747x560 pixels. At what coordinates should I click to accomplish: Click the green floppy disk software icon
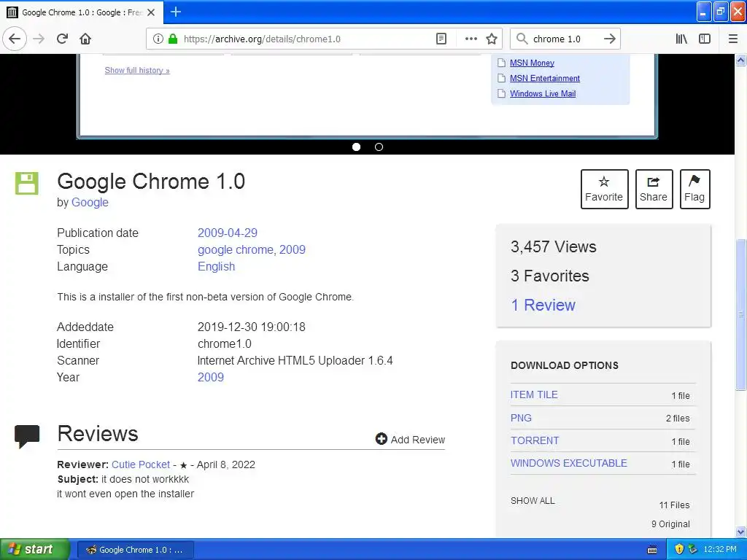coord(27,183)
